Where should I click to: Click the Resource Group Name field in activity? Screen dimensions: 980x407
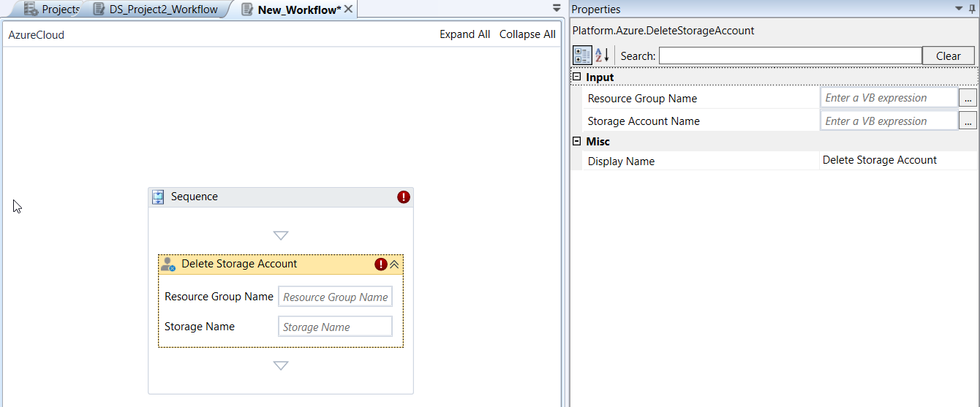coord(336,297)
